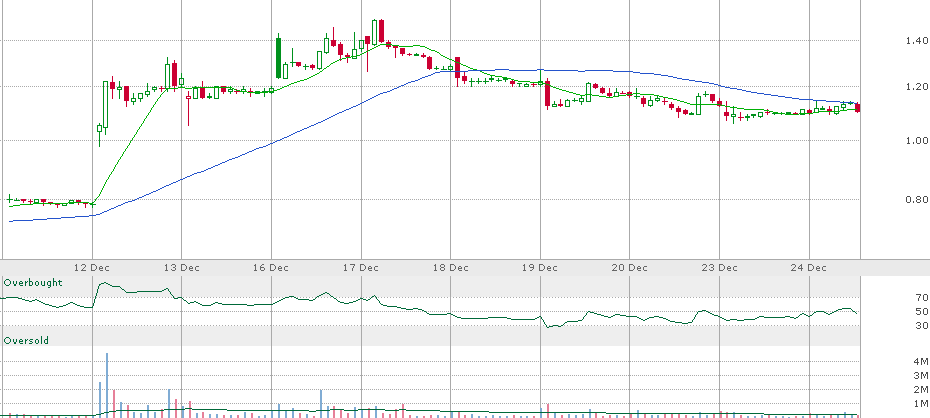Click the 50 RSI level label
This screenshot has width=930, height=418.
[921, 311]
